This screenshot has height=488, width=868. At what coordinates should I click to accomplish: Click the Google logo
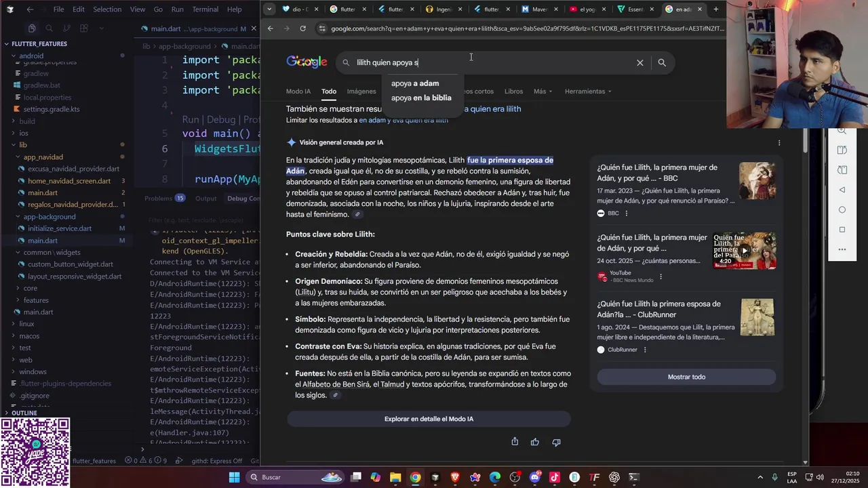click(x=307, y=62)
